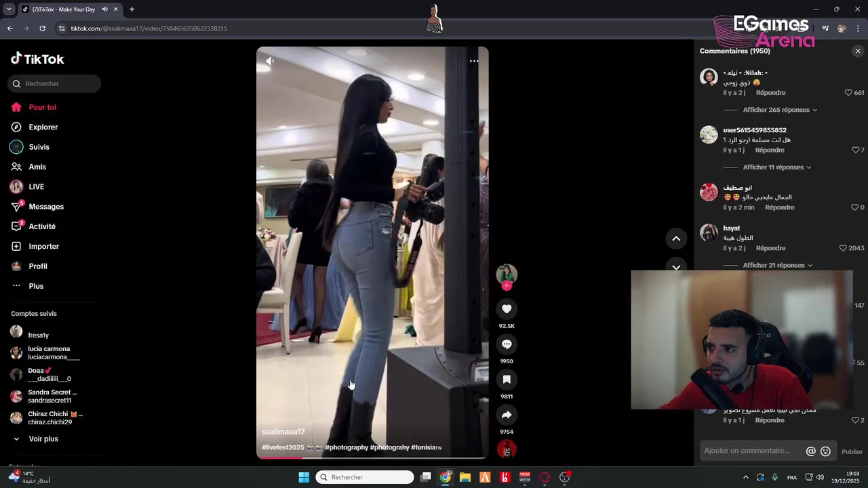Image resolution: width=868 pixels, height=488 pixels.
Task: Insert a mention with the @ icon
Action: point(810,451)
